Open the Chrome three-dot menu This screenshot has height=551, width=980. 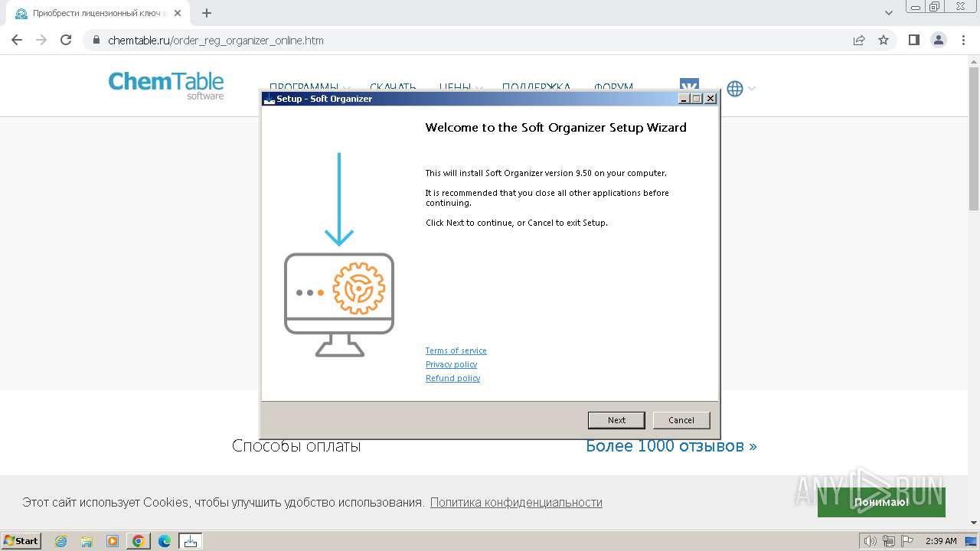(x=963, y=40)
